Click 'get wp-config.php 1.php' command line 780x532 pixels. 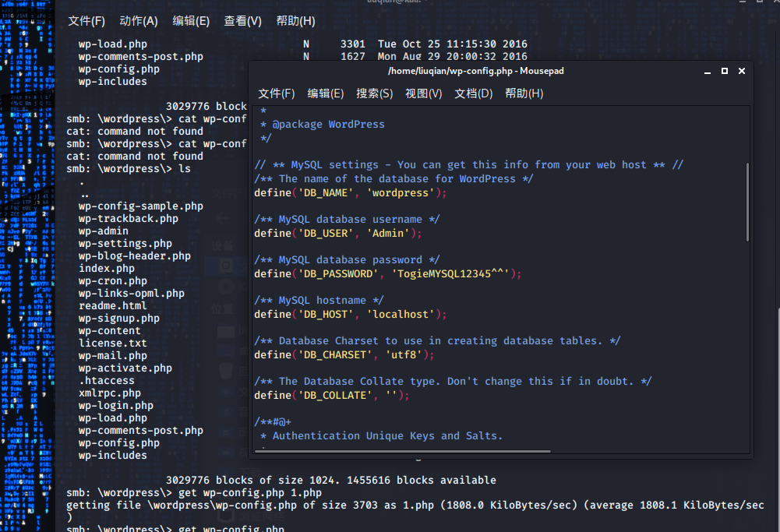click(x=194, y=493)
